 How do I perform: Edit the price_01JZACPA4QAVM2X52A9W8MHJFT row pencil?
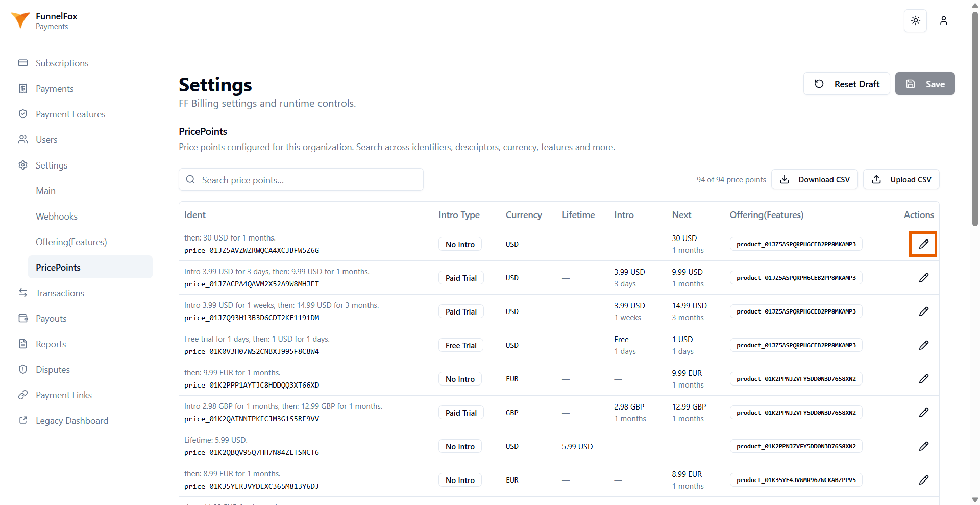(x=923, y=278)
